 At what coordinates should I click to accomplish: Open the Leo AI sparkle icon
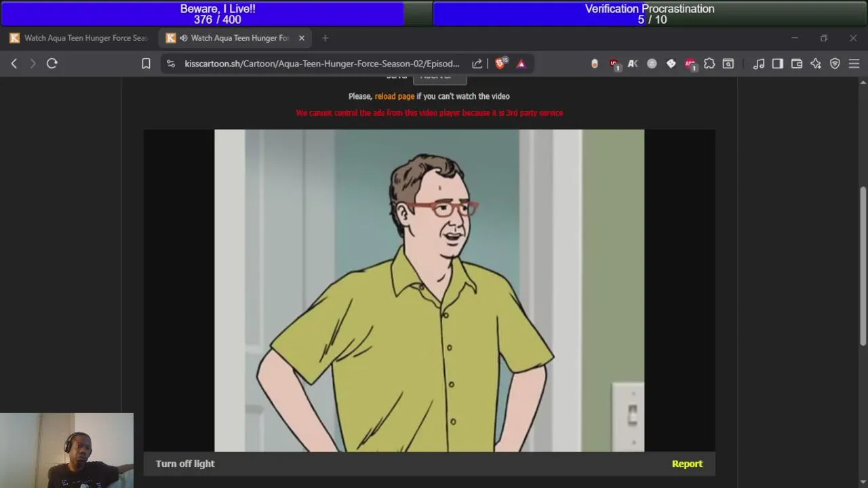click(x=816, y=64)
